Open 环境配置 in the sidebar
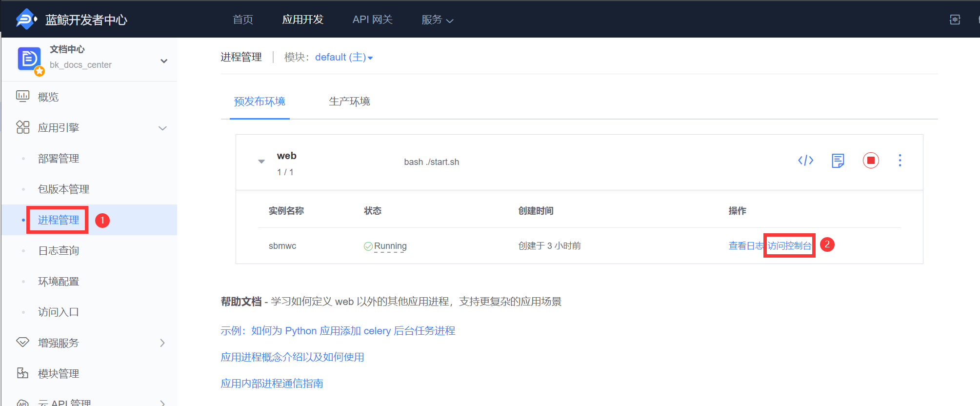This screenshot has width=980, height=406. tap(59, 282)
